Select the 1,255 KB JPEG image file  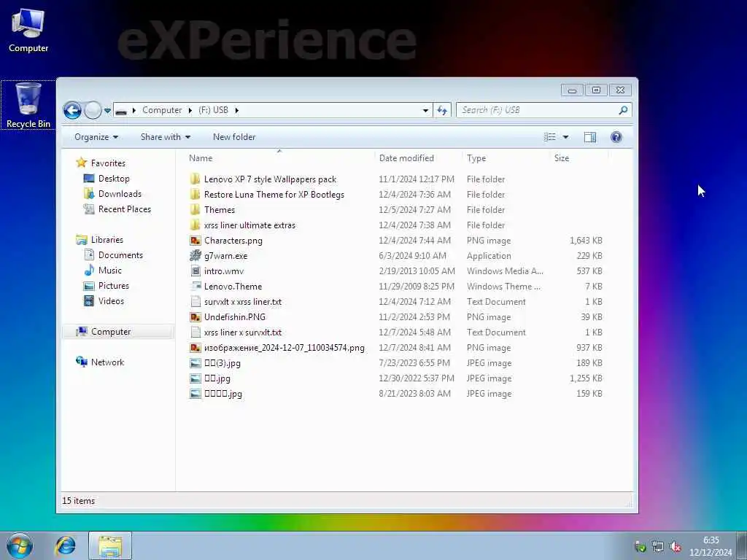(217, 378)
